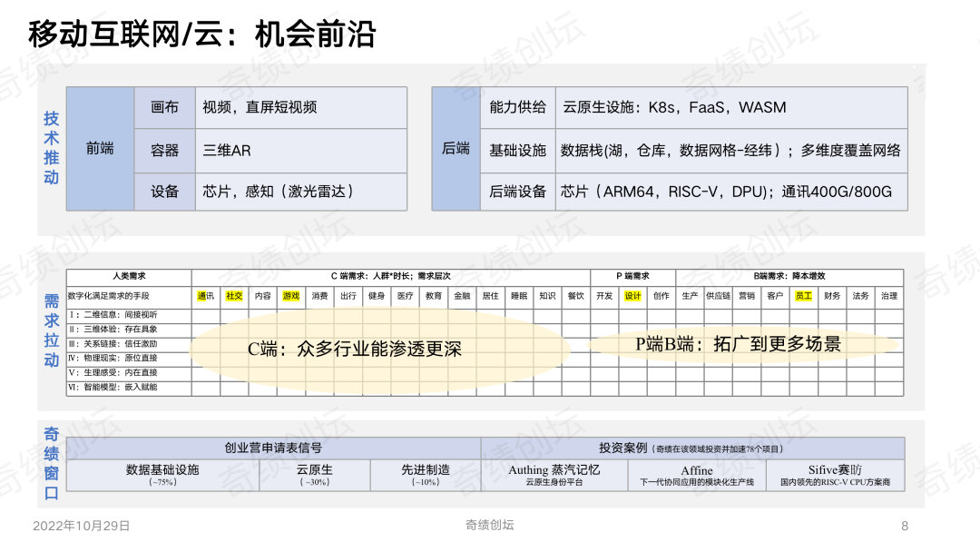The image size is (980, 552).
Task: Click the 后端设备 cell
Action: [517, 192]
